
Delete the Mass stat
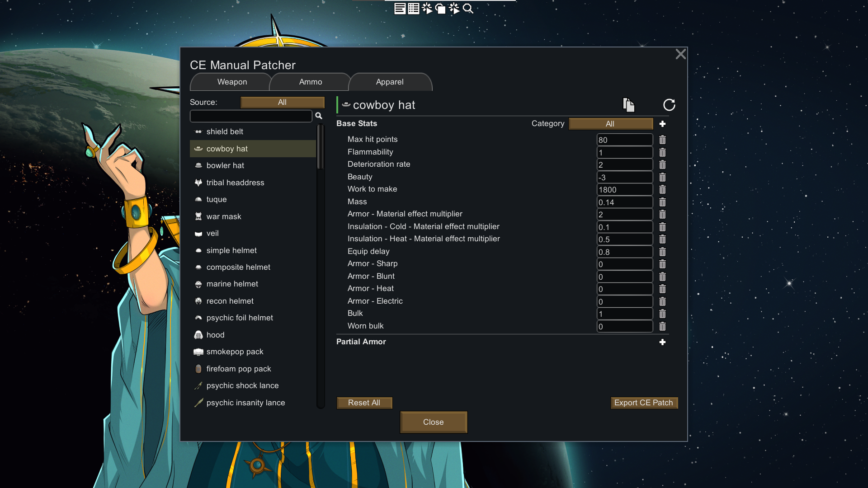[662, 202]
